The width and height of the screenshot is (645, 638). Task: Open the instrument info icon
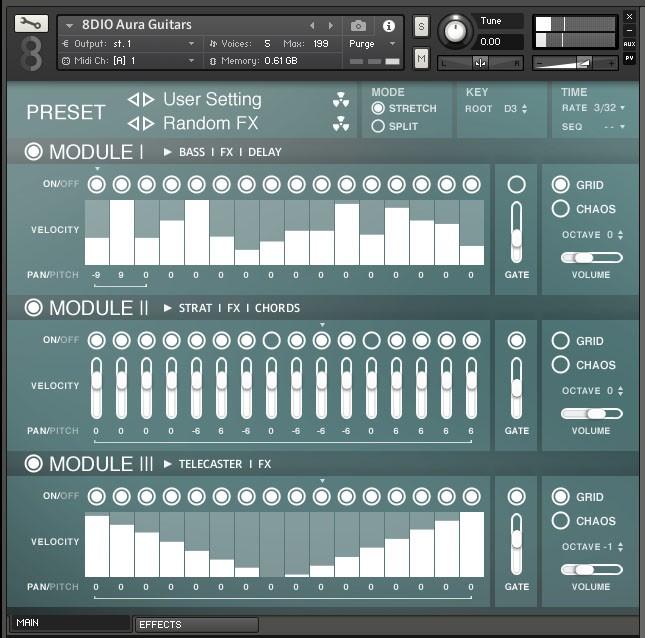[389, 25]
